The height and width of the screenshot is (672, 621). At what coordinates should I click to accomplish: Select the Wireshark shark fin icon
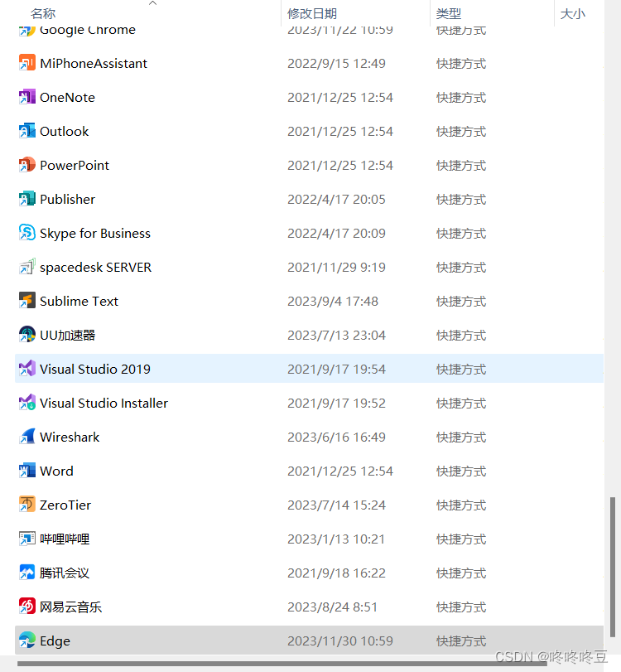click(x=27, y=437)
